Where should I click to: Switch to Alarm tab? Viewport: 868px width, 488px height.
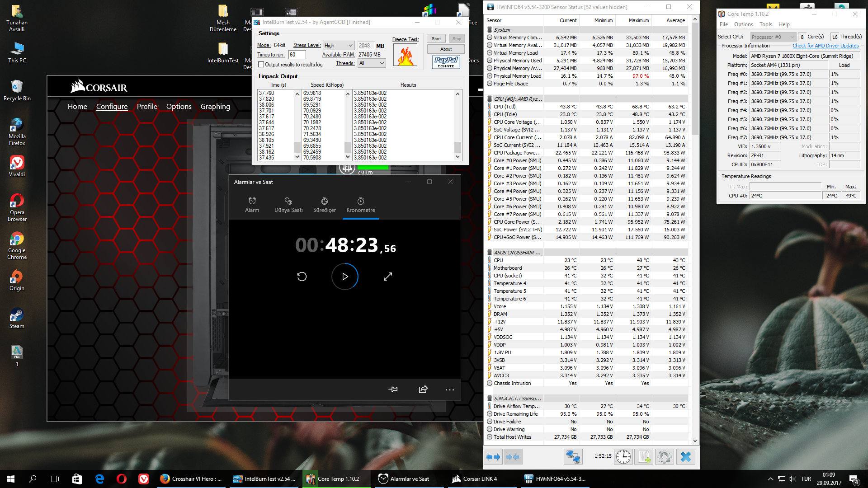point(252,205)
